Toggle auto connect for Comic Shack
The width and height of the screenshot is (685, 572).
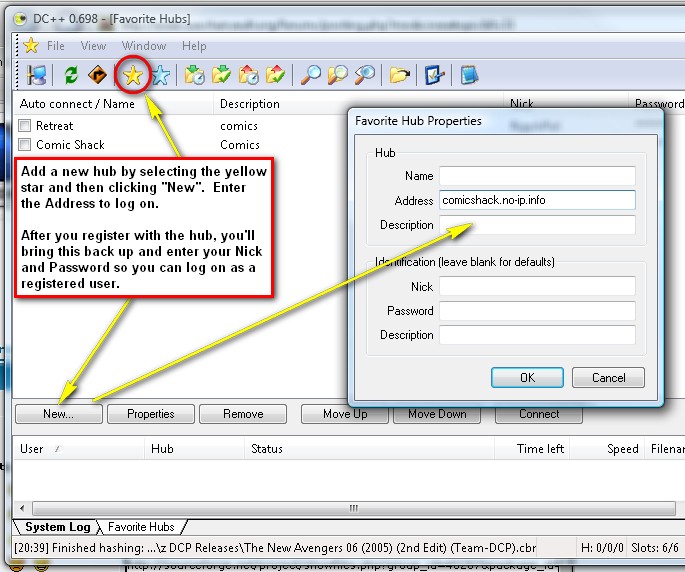click(25, 145)
